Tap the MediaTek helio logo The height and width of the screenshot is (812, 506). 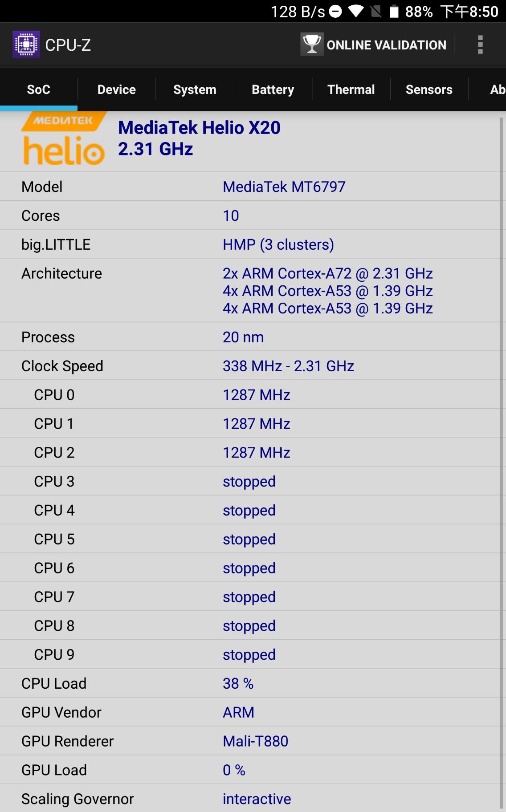coord(64,139)
